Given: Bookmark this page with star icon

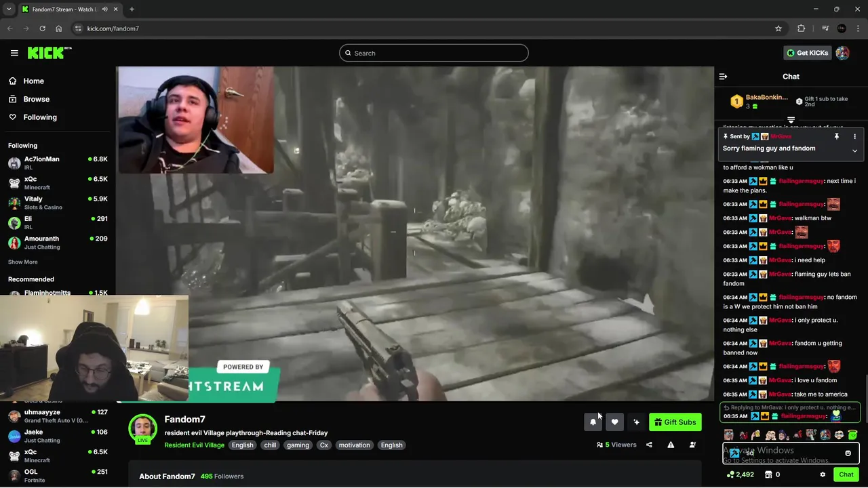Looking at the screenshot, I should click(778, 28).
